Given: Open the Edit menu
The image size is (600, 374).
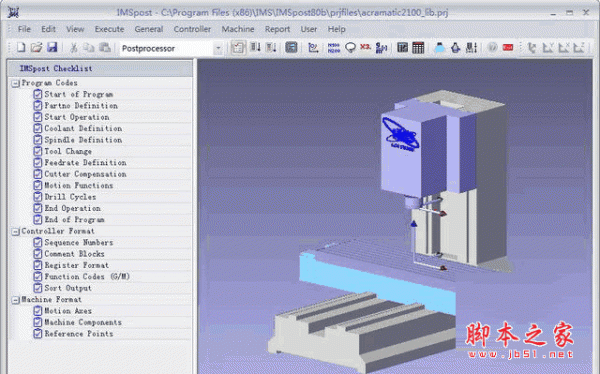Looking at the screenshot, I should coord(48,29).
